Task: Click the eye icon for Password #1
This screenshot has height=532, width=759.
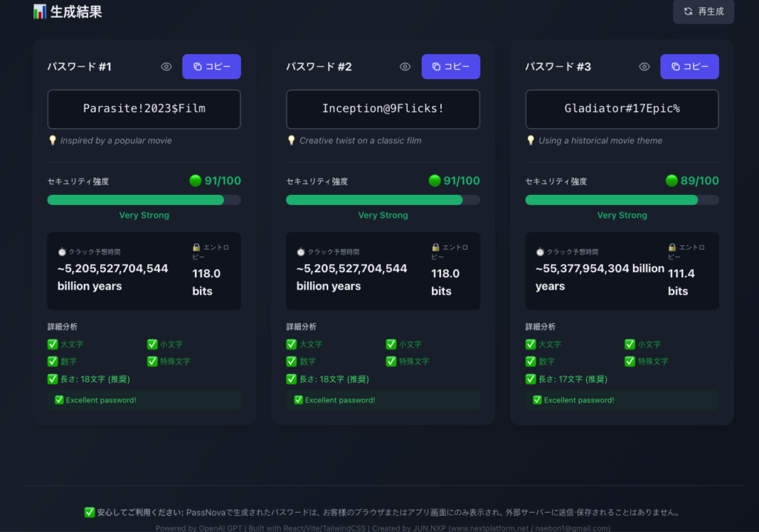Action: click(x=166, y=67)
